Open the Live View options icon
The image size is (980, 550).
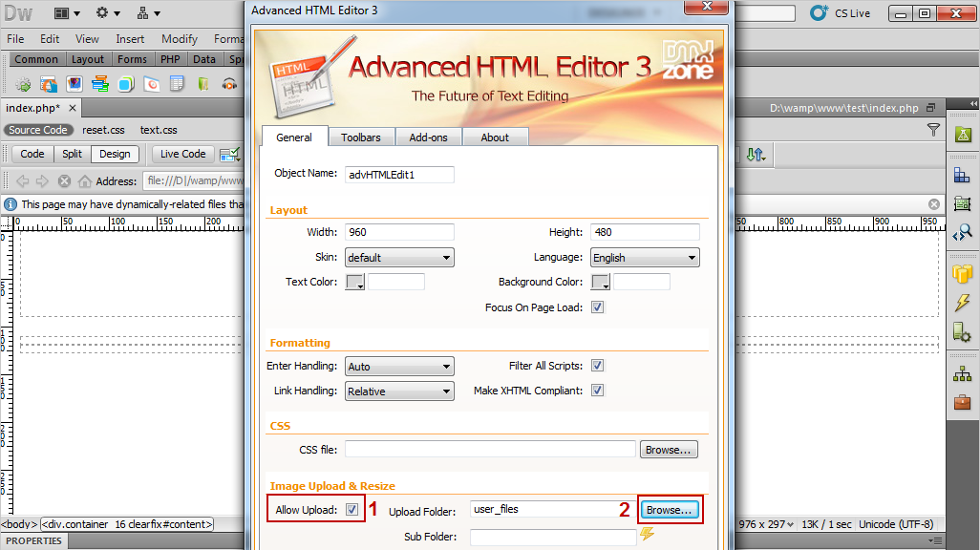(229, 154)
